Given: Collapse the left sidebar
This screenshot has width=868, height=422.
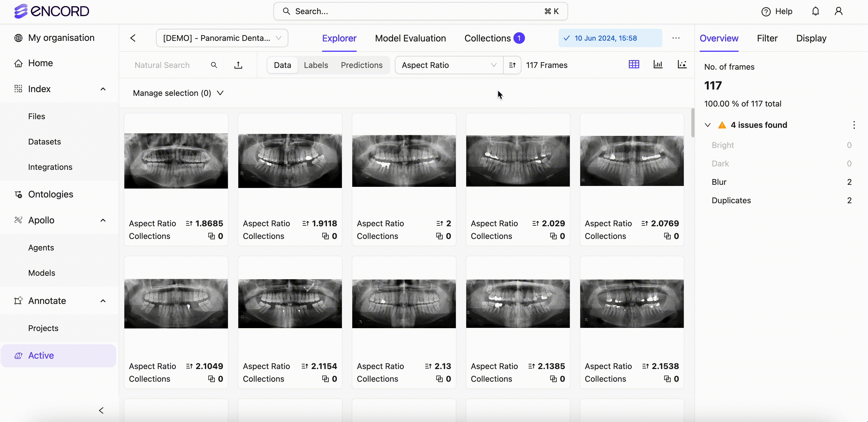Looking at the screenshot, I should pos(101,410).
